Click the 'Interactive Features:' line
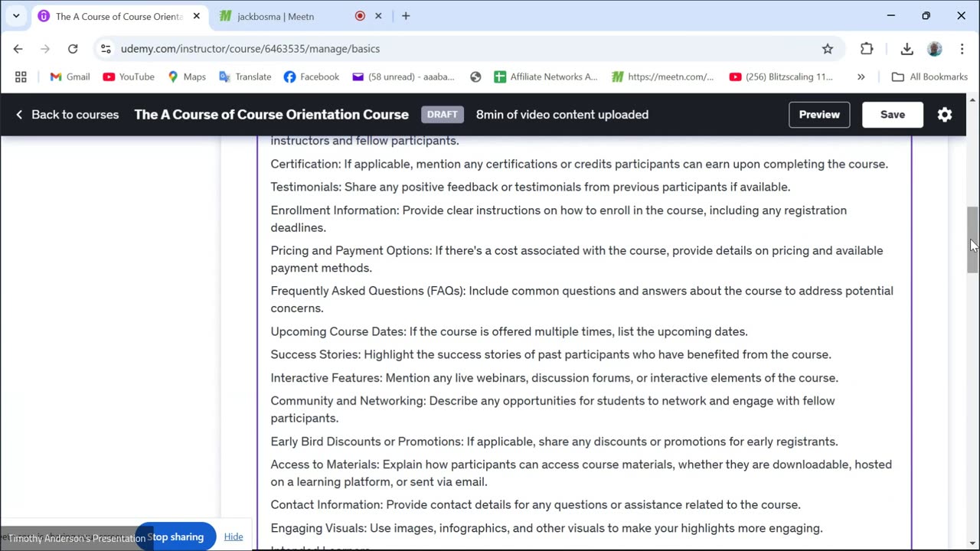The image size is (980, 551). [x=554, y=378]
